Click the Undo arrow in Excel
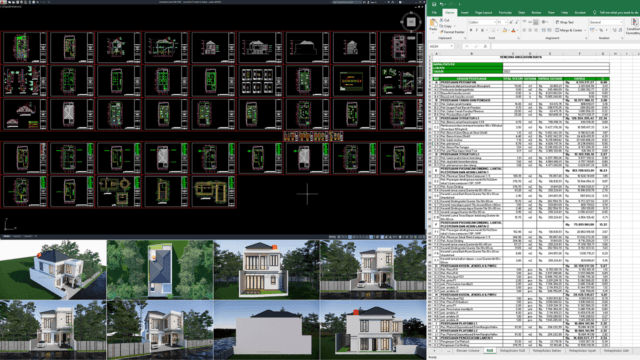Screen dimensions: 640x360 (442, 4)
